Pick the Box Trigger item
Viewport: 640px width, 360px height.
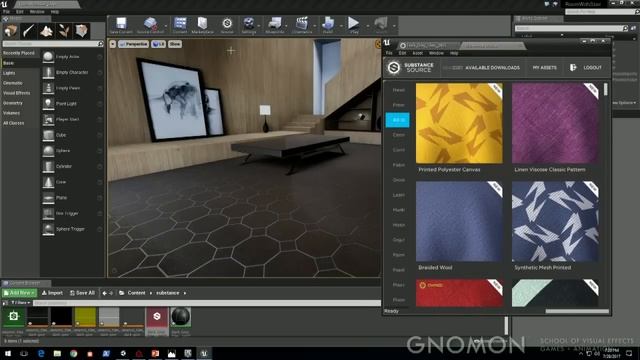point(72,213)
